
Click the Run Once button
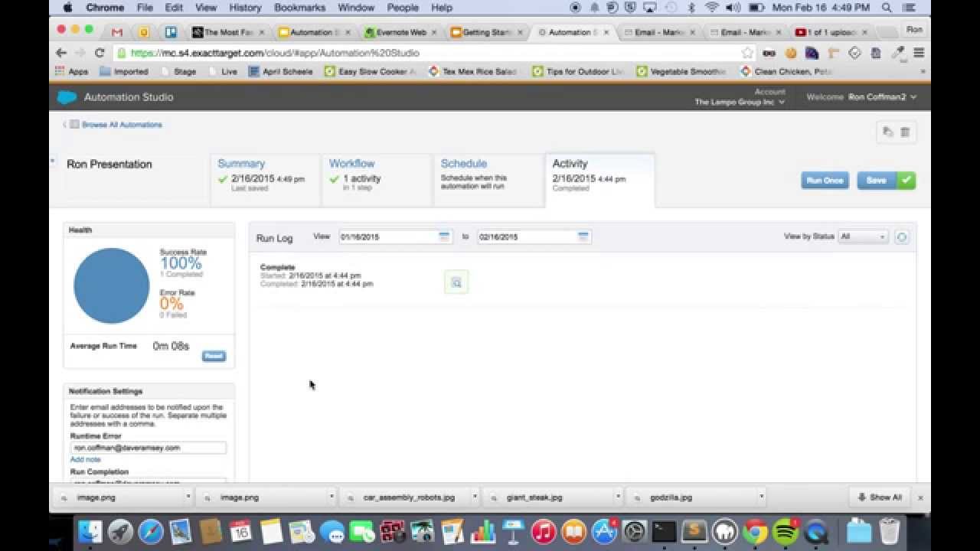pos(825,181)
